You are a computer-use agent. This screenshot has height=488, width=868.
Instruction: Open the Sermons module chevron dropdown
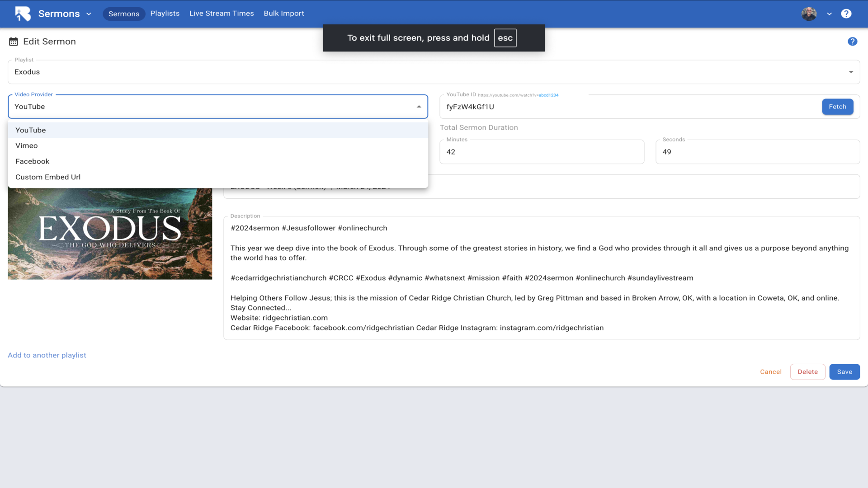(x=89, y=14)
